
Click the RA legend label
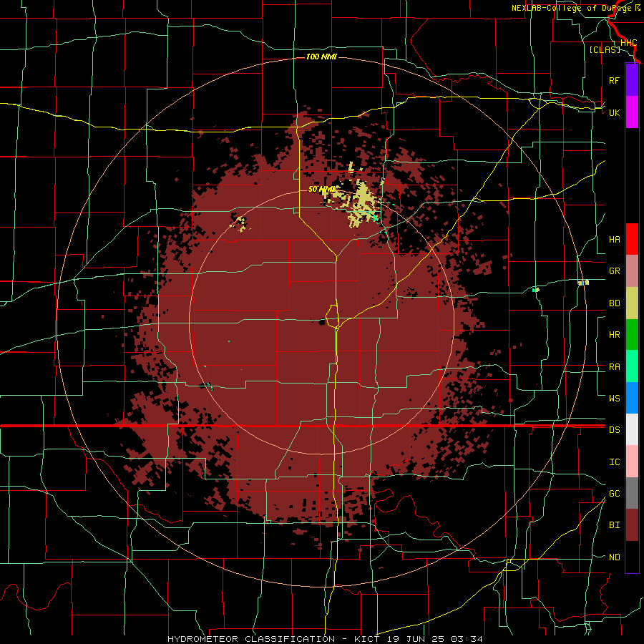[x=614, y=367]
